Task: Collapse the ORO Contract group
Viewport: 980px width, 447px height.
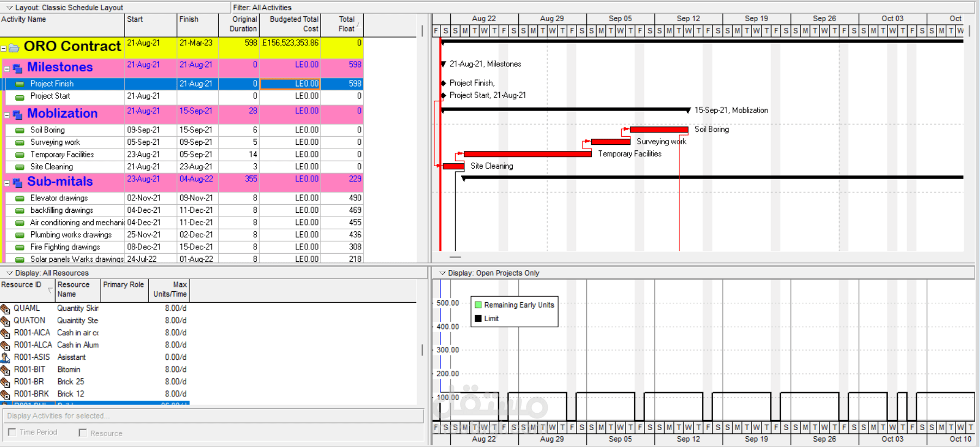Action: pos(3,48)
